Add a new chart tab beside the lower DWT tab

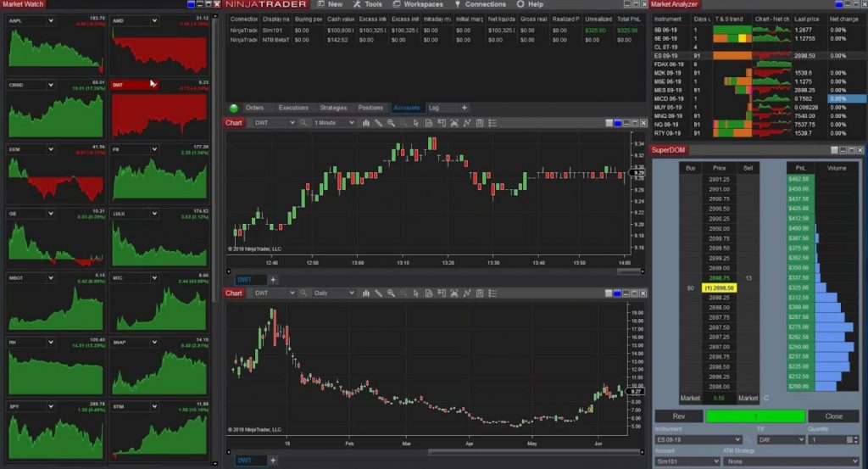[x=273, y=461]
